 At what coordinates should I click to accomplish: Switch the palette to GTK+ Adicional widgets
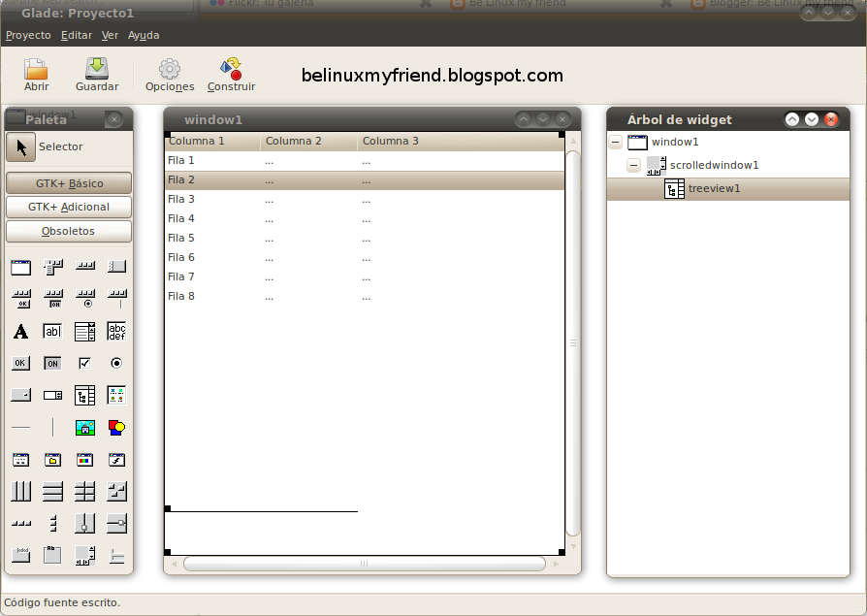[68, 207]
